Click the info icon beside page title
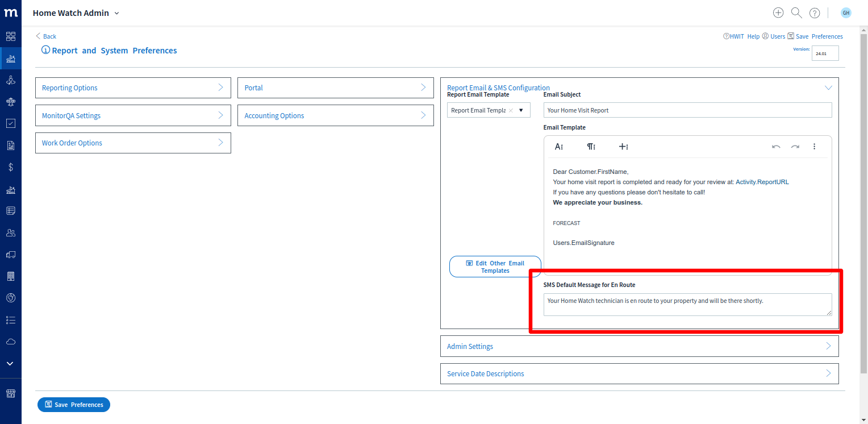Image resolution: width=868 pixels, height=424 pixels. click(x=45, y=50)
